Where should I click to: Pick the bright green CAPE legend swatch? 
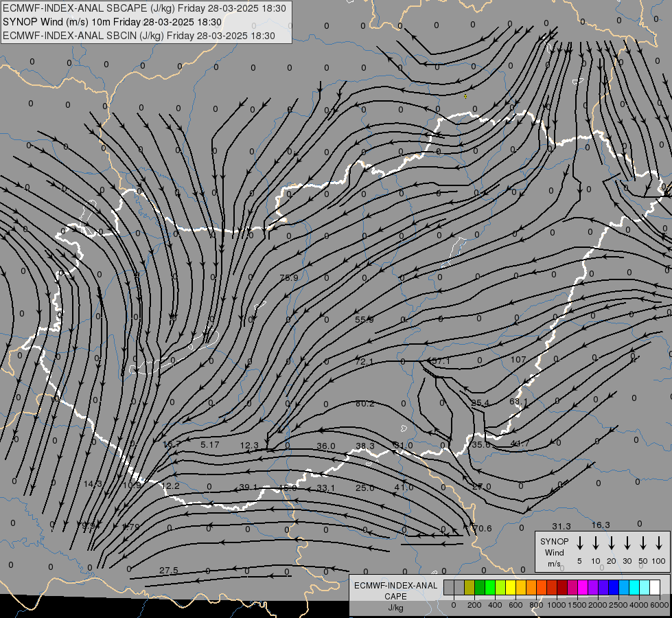pos(490,588)
